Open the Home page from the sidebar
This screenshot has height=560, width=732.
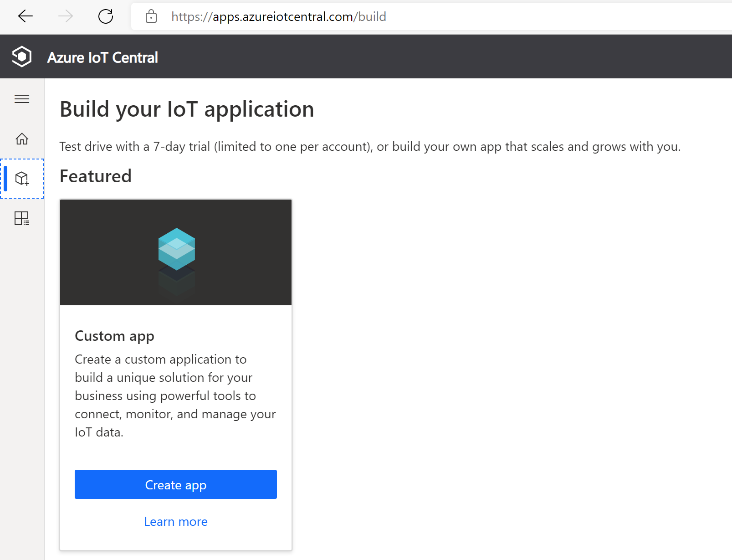pyautogui.click(x=22, y=139)
